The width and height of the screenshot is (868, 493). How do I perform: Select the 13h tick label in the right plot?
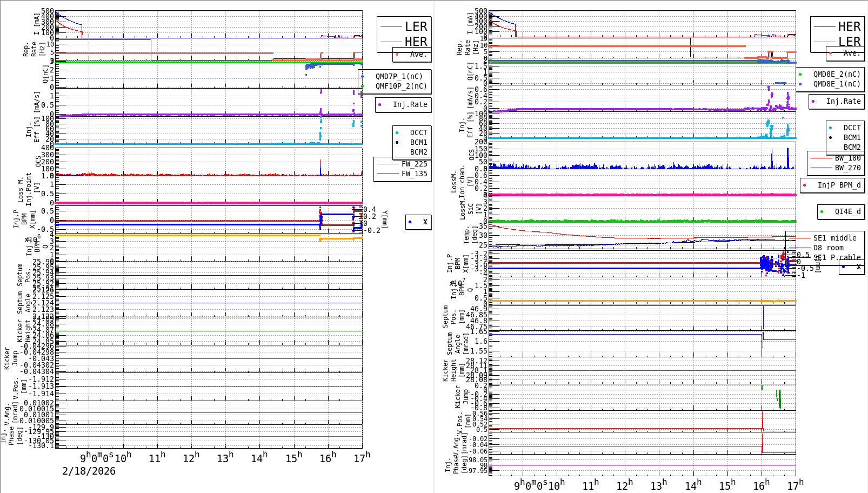pos(659,484)
